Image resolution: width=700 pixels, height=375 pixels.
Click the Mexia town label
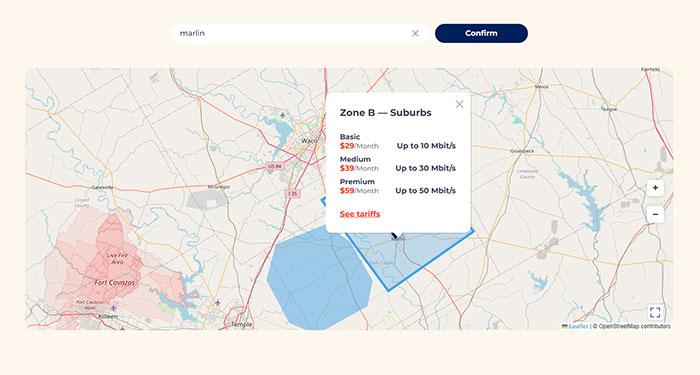541,87
